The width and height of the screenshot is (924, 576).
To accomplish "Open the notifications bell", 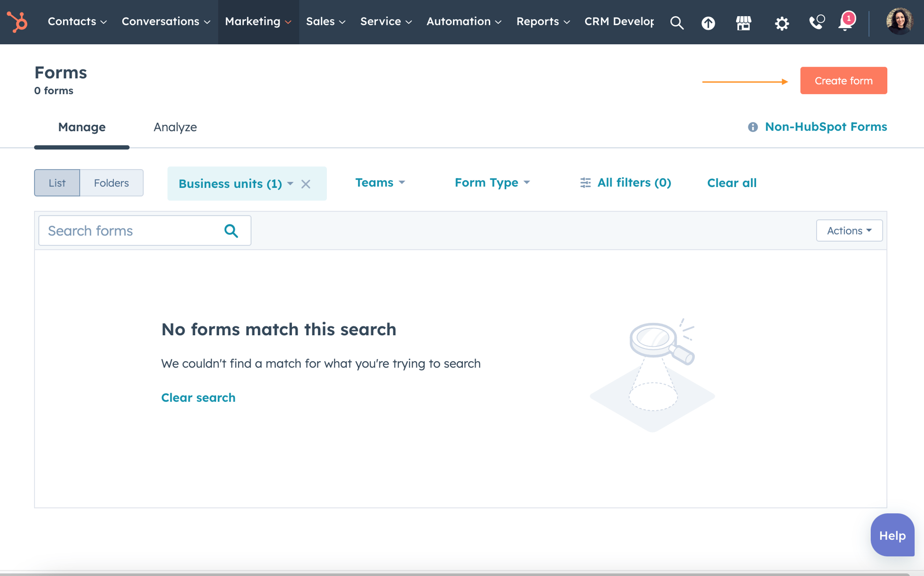I will point(845,25).
